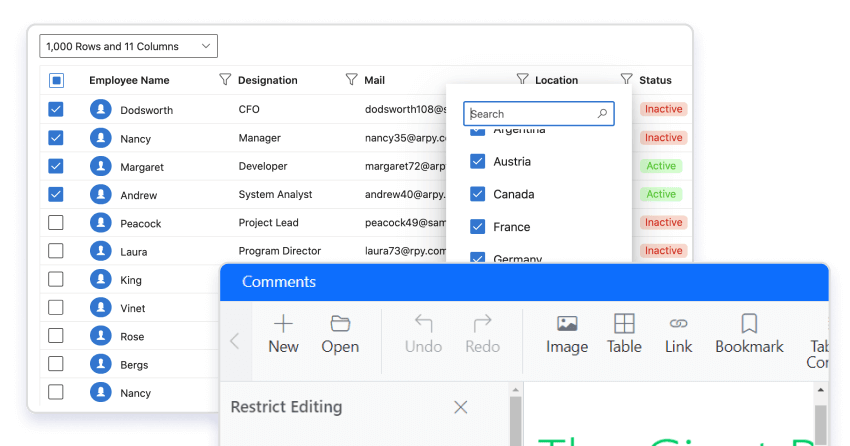This screenshot has width=850, height=446.
Task: Click the Undo arrow icon
Action: [423, 323]
